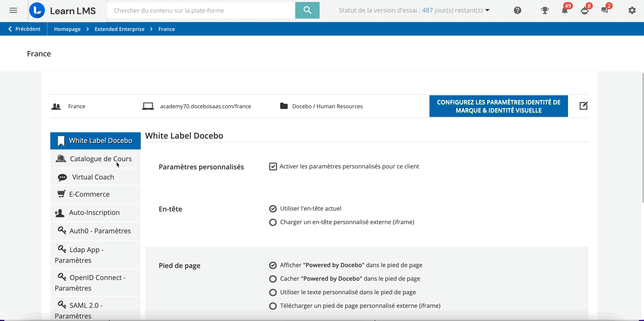
Task: Open the Virtual Coach tab
Action: pos(96,177)
